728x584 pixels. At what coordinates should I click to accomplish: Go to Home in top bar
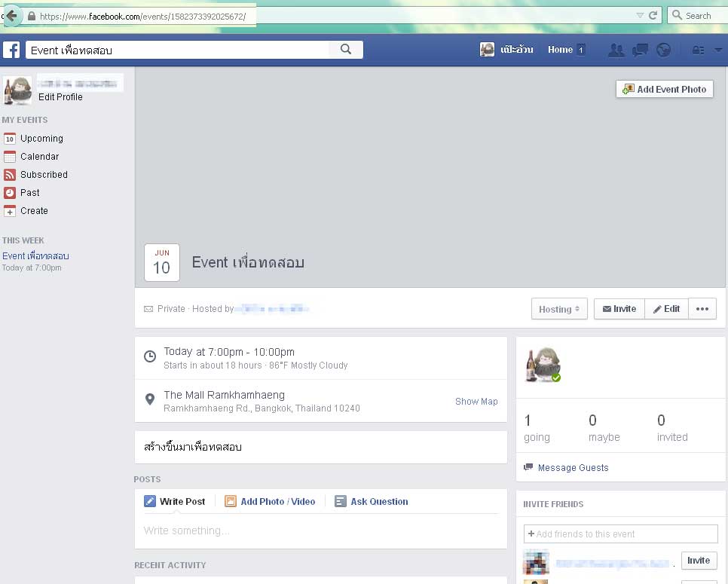tap(560, 50)
